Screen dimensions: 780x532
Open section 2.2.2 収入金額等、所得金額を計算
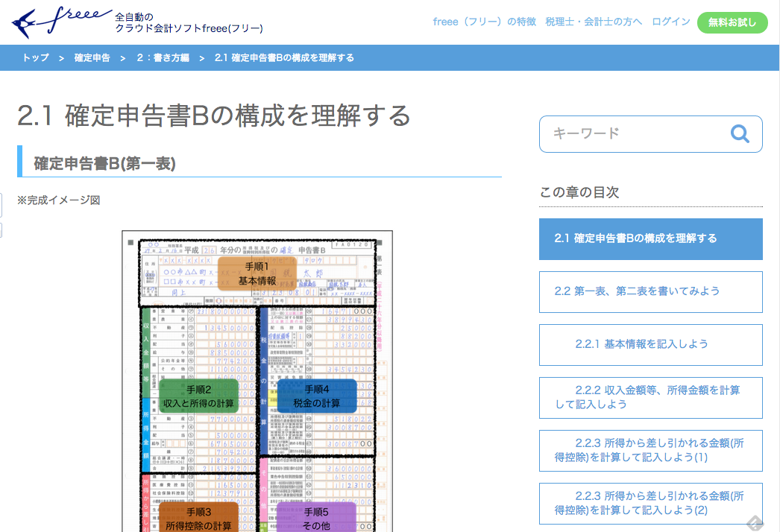(x=650, y=397)
